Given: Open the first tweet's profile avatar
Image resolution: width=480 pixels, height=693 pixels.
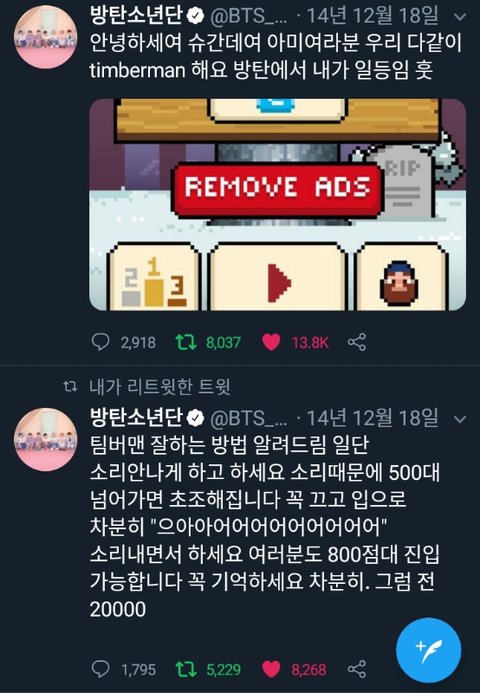Looking at the screenshot, I should click(x=46, y=37).
